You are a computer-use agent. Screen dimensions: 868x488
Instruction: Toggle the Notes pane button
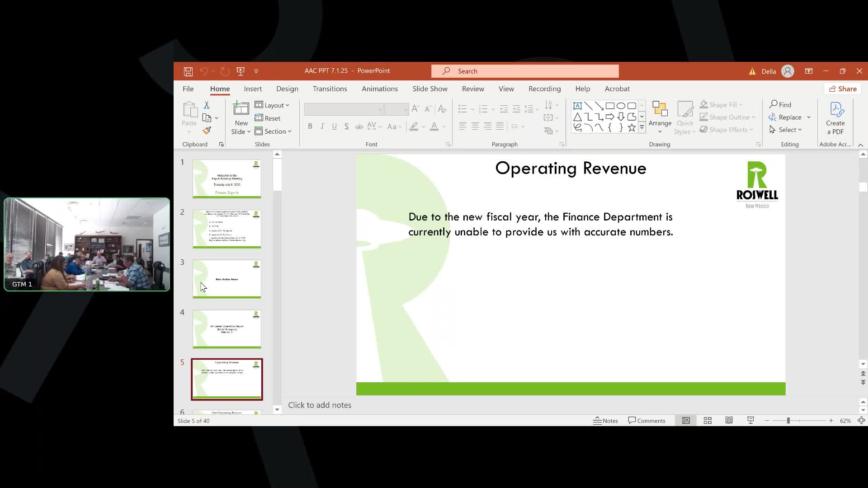click(x=605, y=421)
